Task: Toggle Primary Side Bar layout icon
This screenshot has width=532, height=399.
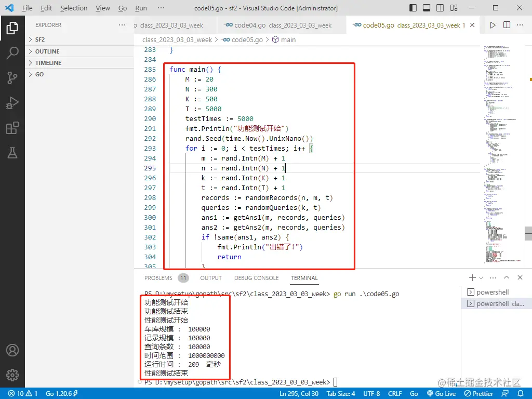Action: point(413,8)
